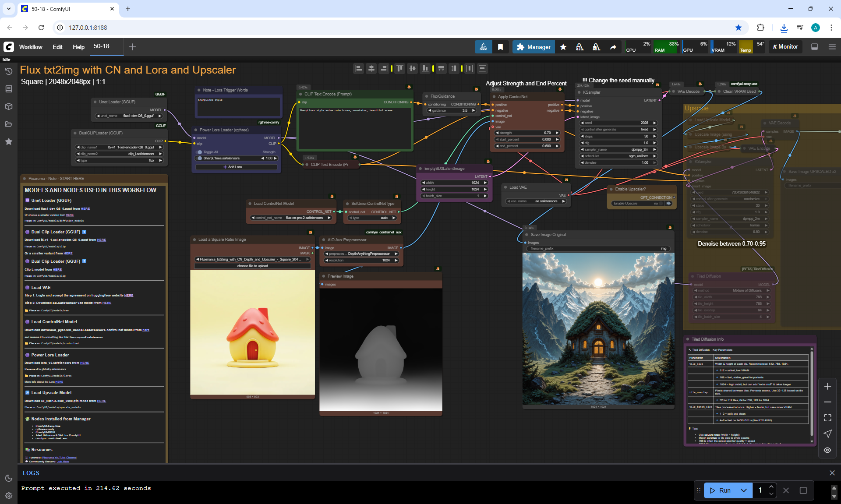Open the sampler_name dpmpp_2m combo
Viewport: 841px width, 504px height.
(618, 149)
